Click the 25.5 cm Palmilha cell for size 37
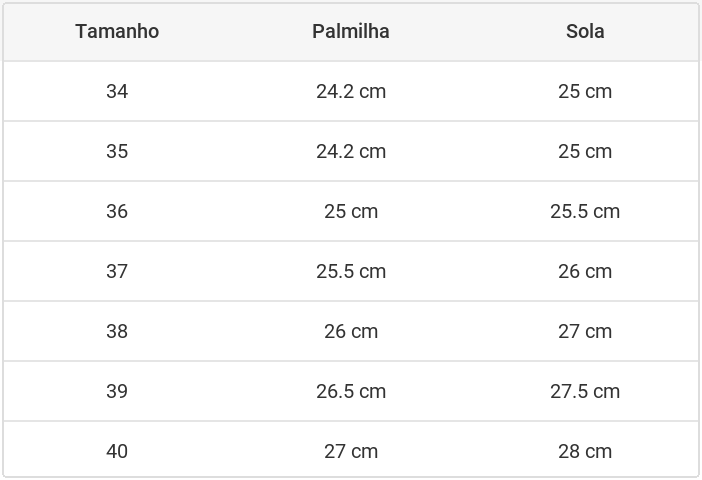702x480 pixels. tap(351, 271)
